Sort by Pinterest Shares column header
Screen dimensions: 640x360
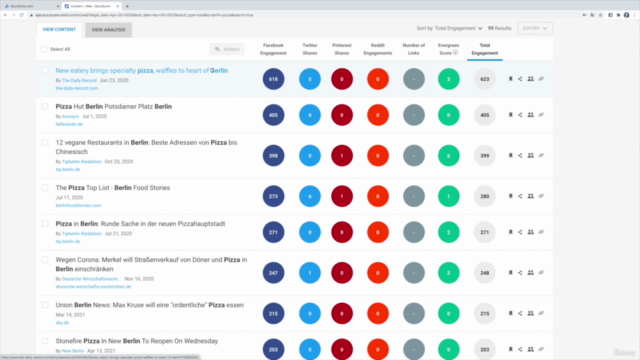pyautogui.click(x=342, y=49)
